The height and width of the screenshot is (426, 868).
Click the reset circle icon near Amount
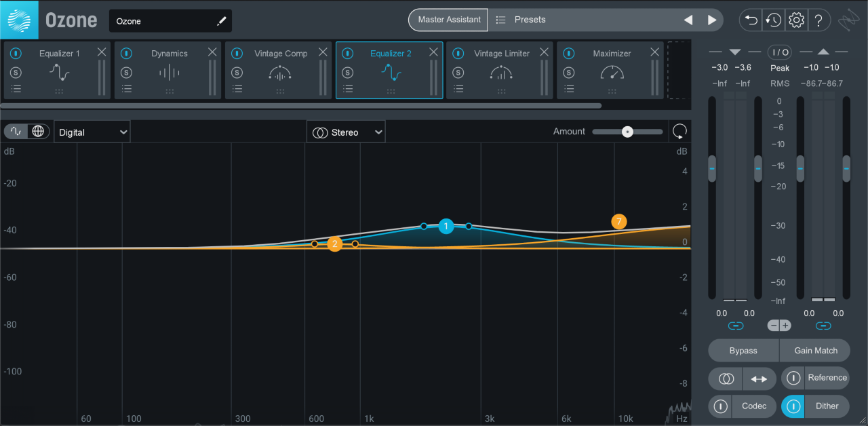tap(679, 132)
